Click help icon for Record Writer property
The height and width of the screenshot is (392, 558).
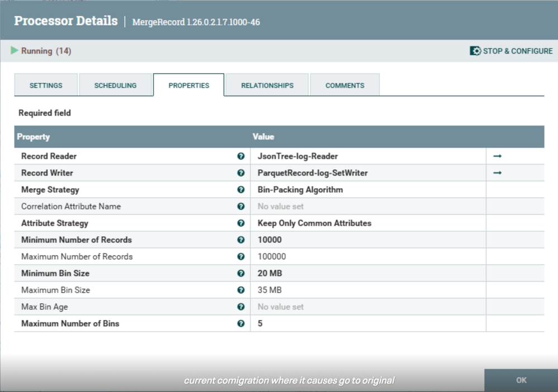[x=241, y=173]
